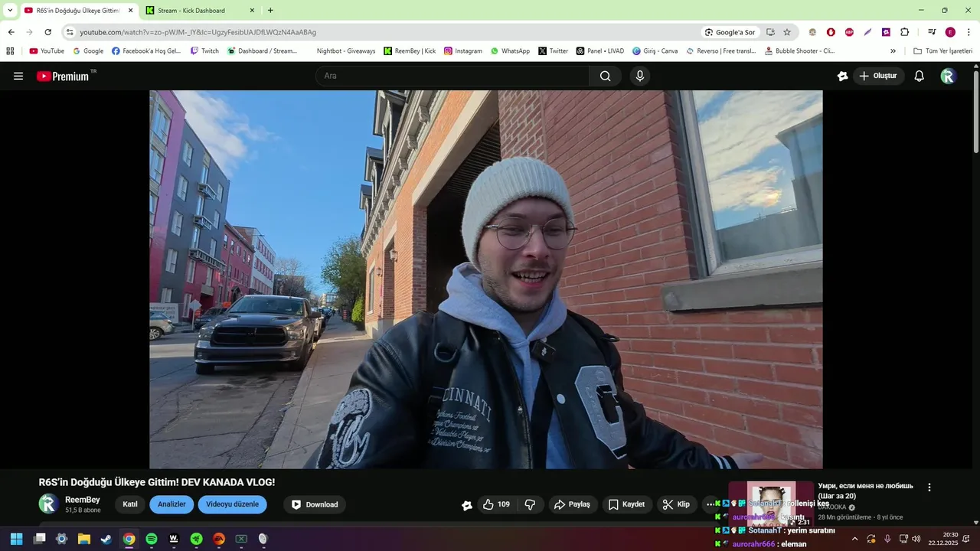Click the install app icon in the address bar
This screenshot has width=980, height=551.
tap(770, 32)
